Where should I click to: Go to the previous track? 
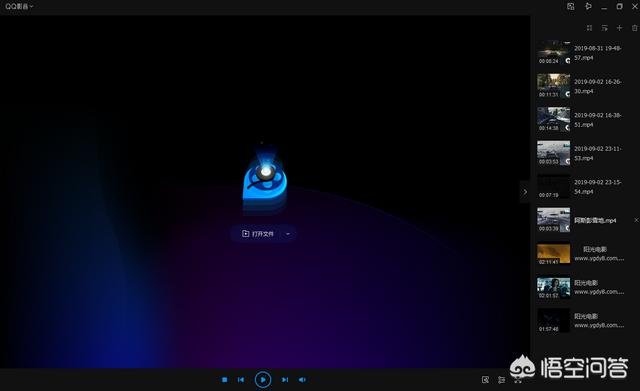pos(241,380)
